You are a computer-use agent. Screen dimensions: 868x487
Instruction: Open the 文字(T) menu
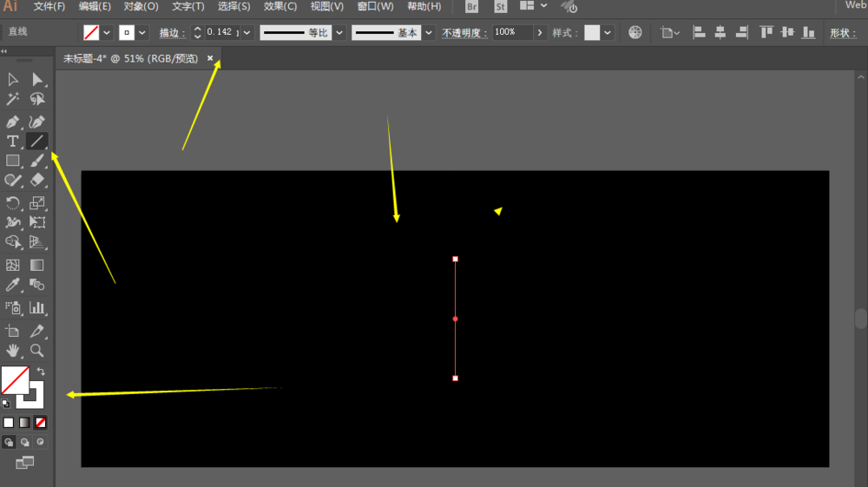pyautogui.click(x=188, y=7)
